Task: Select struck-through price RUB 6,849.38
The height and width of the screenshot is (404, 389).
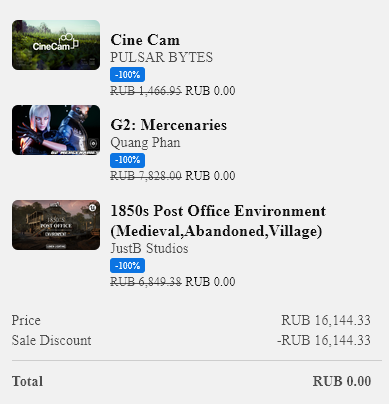Action: point(146,282)
